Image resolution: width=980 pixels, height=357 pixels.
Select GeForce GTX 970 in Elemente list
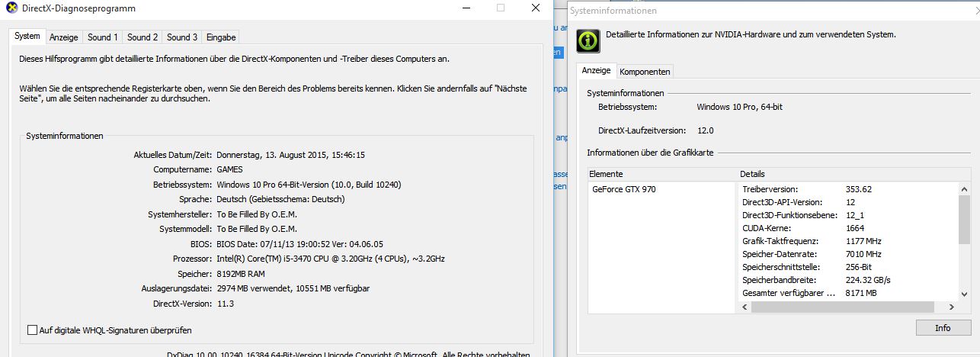point(623,189)
